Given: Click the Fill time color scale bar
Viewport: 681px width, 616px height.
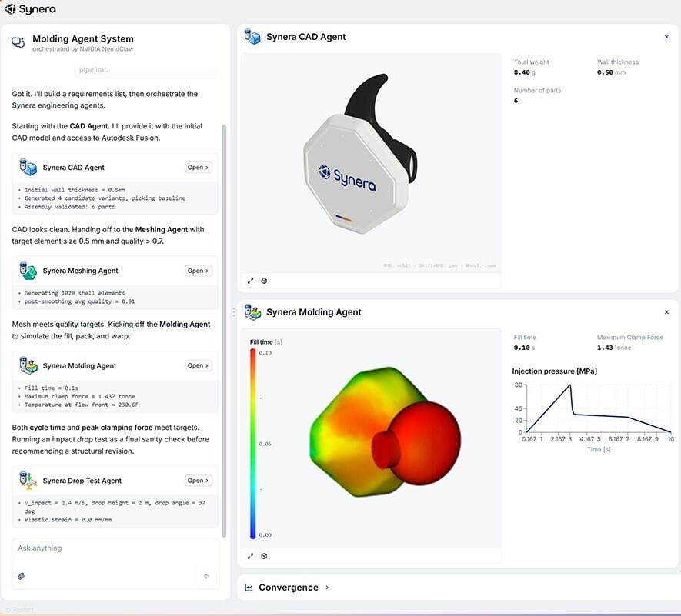Looking at the screenshot, I should click(252, 444).
